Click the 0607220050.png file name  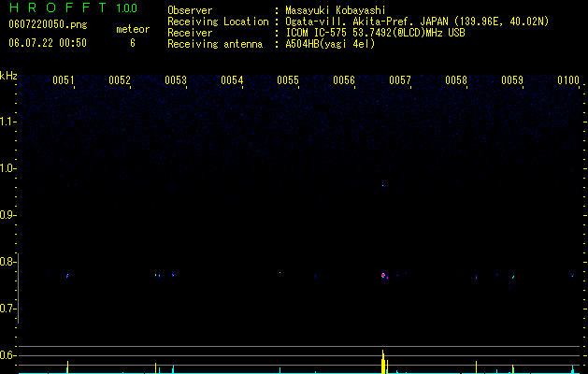tap(48, 24)
